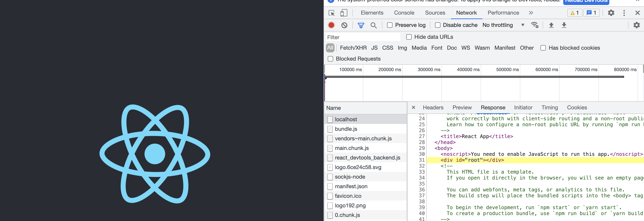Open the Preview tab of request
The image size is (644, 221).
(x=462, y=108)
